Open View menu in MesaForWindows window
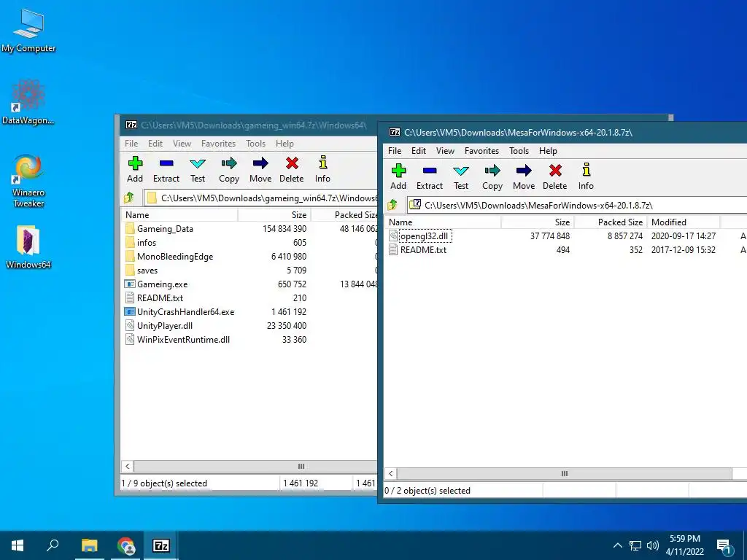 [x=445, y=151]
